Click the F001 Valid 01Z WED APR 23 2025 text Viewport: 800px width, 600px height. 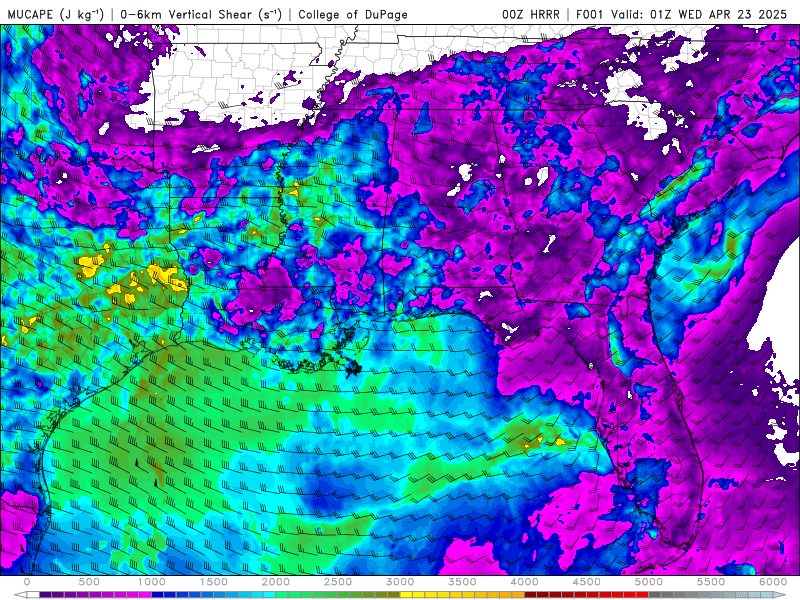(681, 14)
